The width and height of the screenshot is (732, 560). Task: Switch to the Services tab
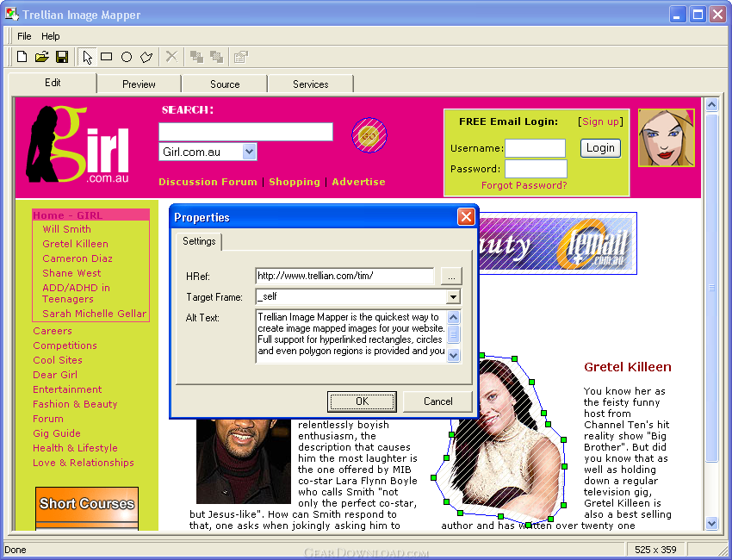(x=310, y=84)
